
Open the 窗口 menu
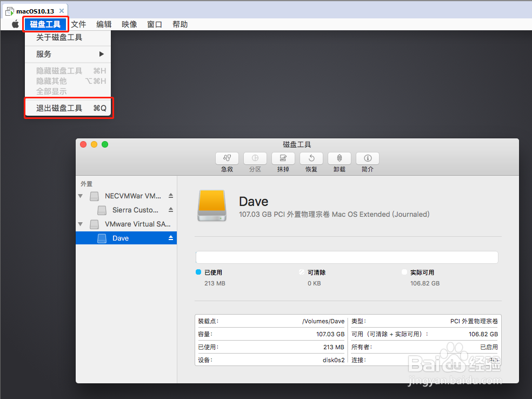[155, 24]
